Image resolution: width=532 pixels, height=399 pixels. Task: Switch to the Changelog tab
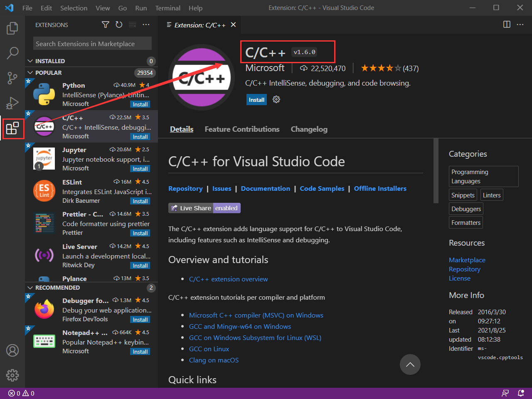click(309, 129)
